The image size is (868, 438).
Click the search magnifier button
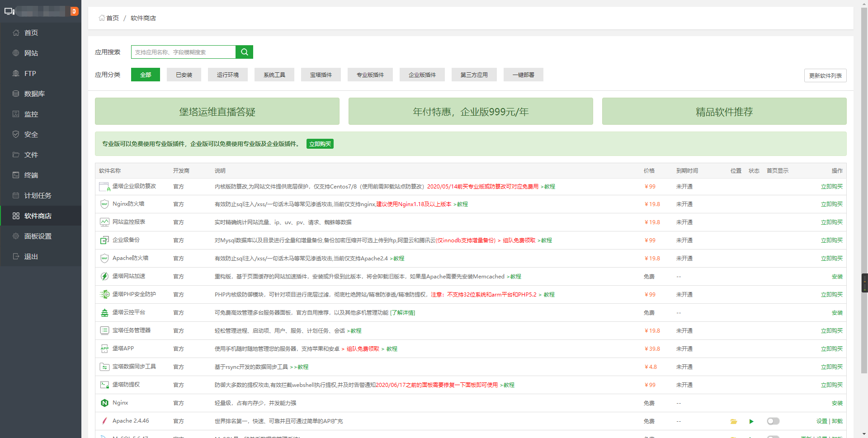pyautogui.click(x=244, y=52)
